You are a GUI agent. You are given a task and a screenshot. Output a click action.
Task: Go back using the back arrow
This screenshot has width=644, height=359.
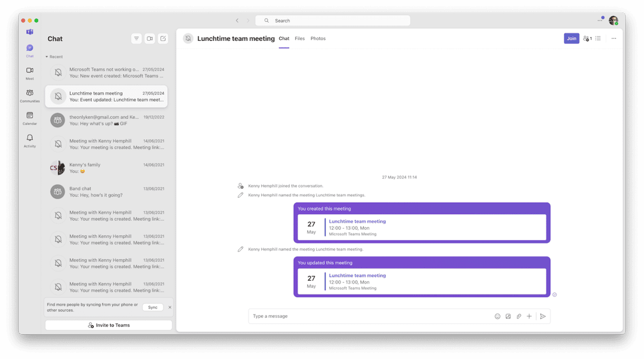[237, 21]
